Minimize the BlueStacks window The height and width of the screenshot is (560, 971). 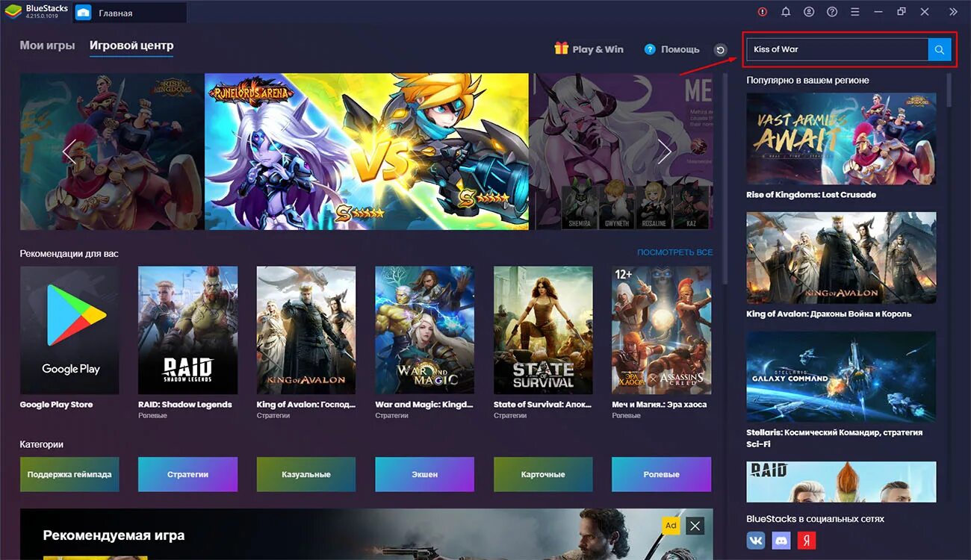[x=878, y=12]
